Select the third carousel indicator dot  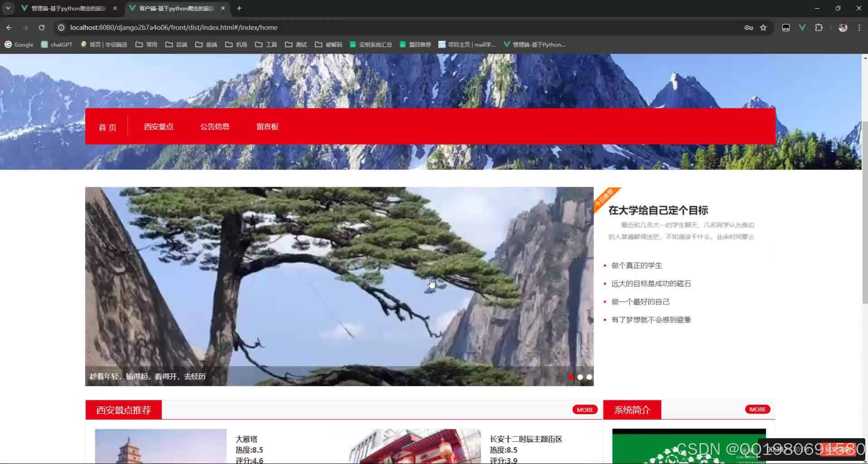(589, 377)
